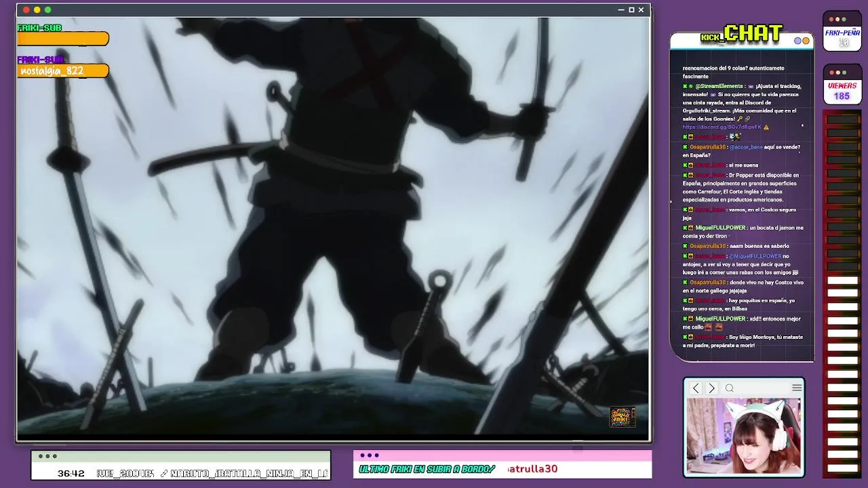Screen dimensions: 868x488
Task: Maximize the video window
Action: [631, 10]
